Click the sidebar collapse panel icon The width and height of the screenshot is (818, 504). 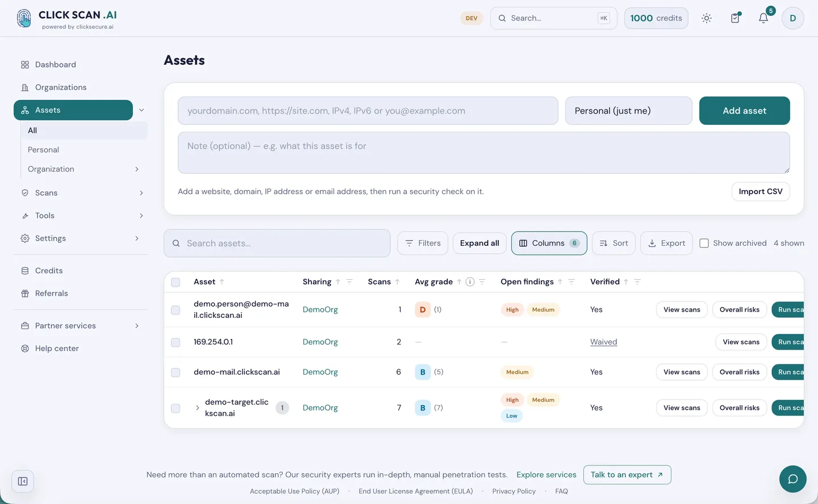(23, 481)
